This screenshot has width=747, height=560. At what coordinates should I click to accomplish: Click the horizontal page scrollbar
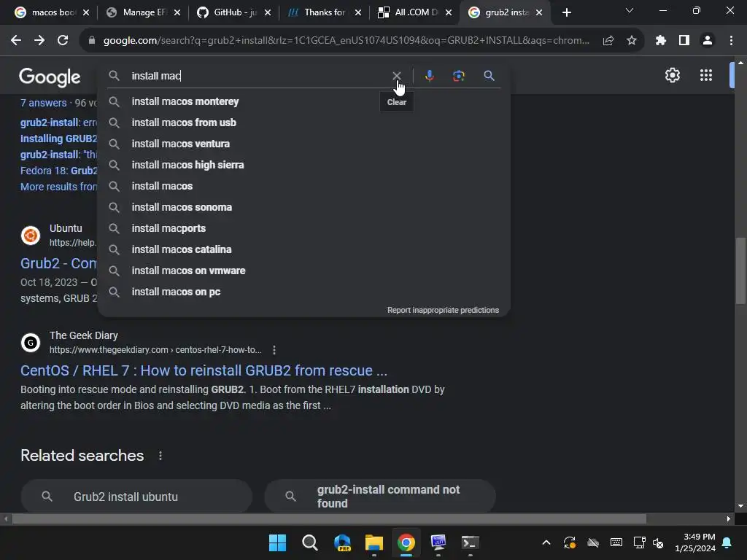coord(329,518)
